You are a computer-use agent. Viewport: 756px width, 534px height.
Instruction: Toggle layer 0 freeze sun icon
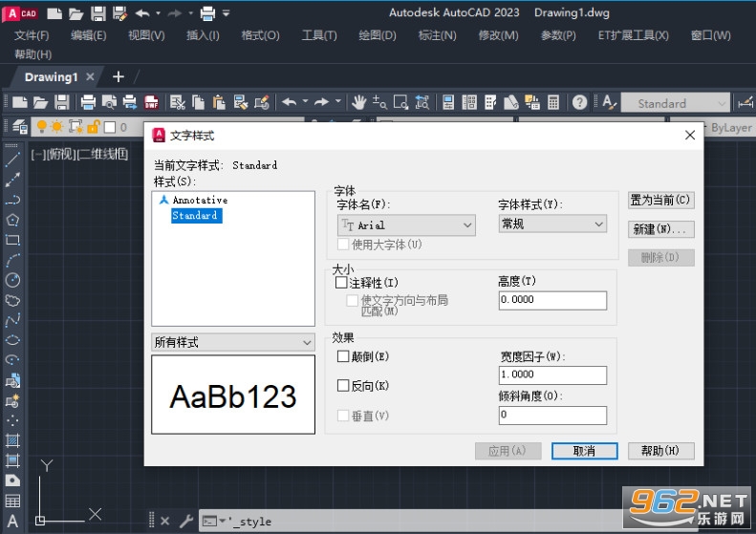[x=57, y=127]
